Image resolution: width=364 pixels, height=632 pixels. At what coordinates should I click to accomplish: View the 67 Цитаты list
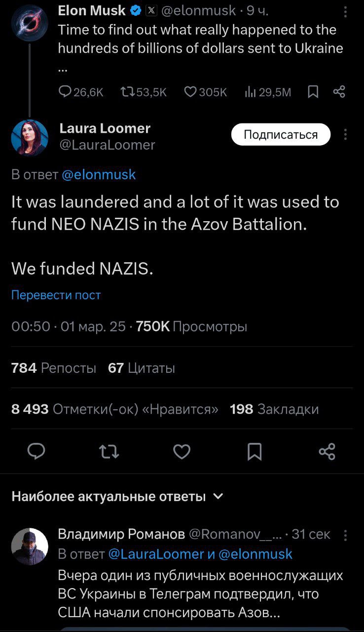(x=142, y=368)
